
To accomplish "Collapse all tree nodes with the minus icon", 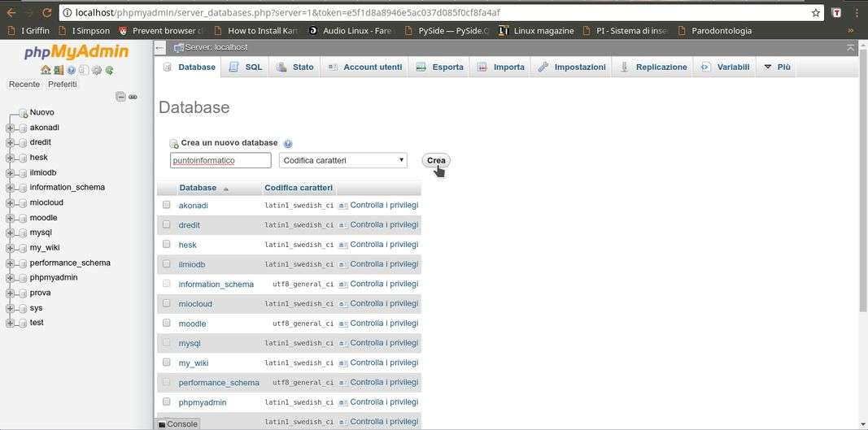I will coord(120,97).
